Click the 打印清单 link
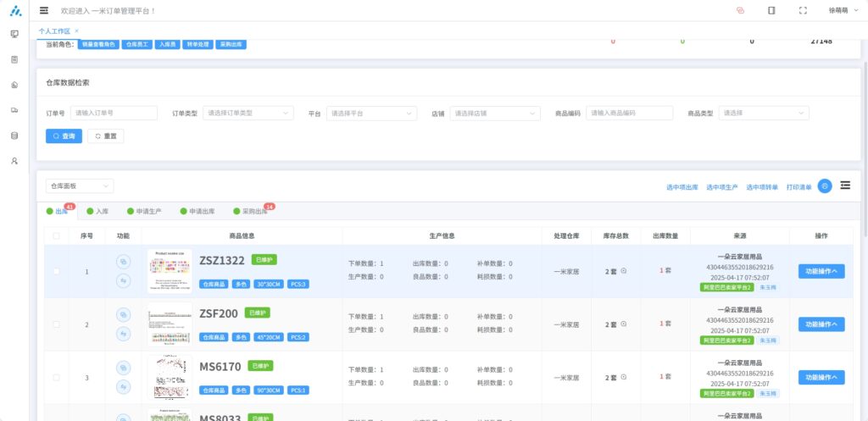Viewport: 868px width, 421px height. click(798, 187)
